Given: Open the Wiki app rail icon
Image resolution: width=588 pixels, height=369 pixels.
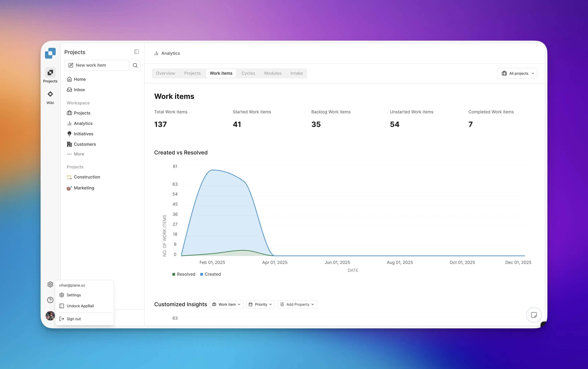Looking at the screenshot, I should click(50, 97).
